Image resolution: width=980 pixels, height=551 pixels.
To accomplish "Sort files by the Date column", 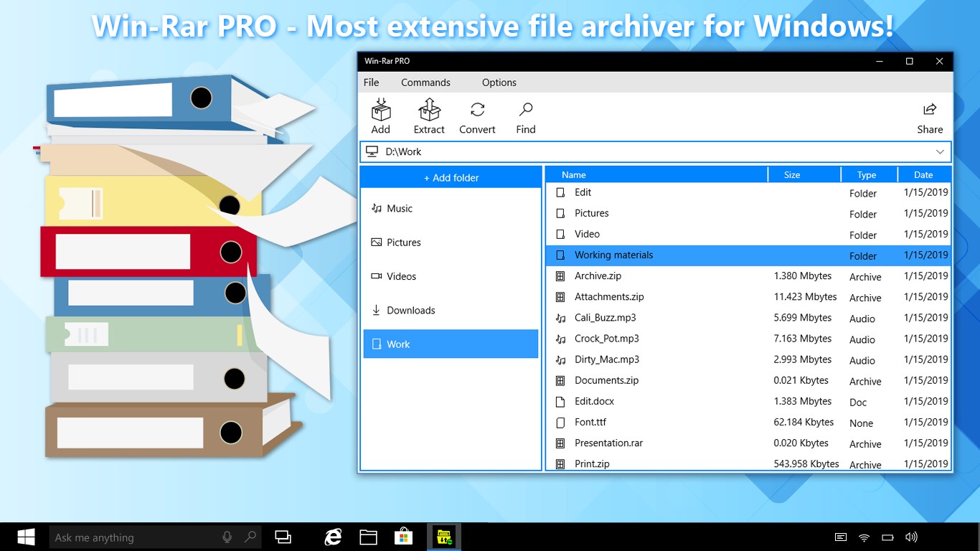I will click(924, 174).
